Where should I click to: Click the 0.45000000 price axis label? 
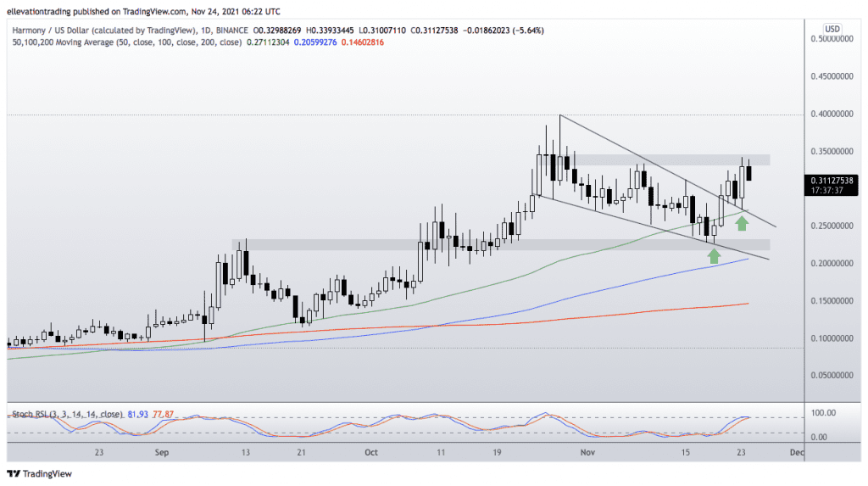[x=832, y=76]
